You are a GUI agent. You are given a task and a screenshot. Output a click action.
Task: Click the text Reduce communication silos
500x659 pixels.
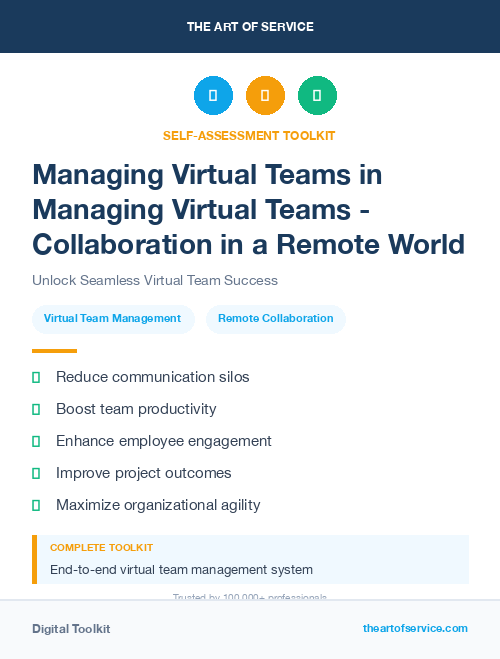tap(153, 377)
